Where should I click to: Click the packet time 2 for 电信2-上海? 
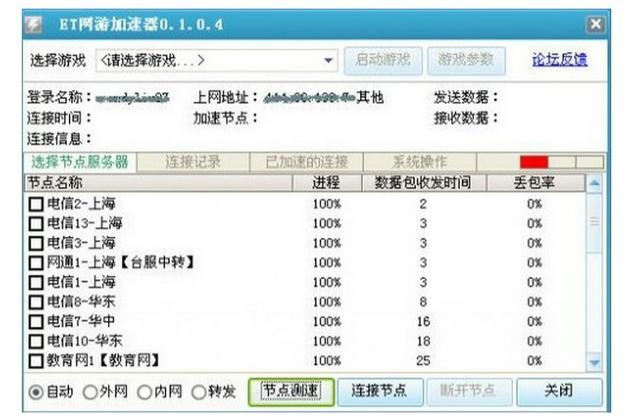point(423,204)
